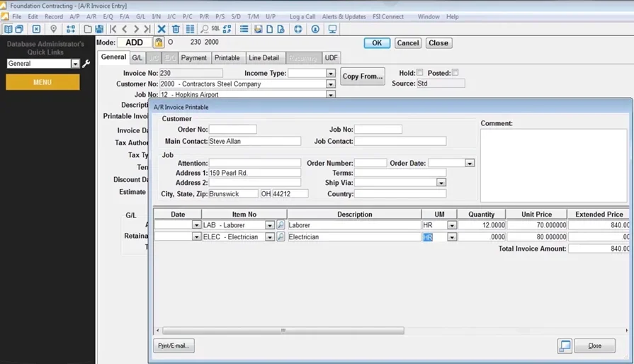The height and width of the screenshot is (364, 634).
Task: Check the Posted checkbox
Action: (455, 73)
